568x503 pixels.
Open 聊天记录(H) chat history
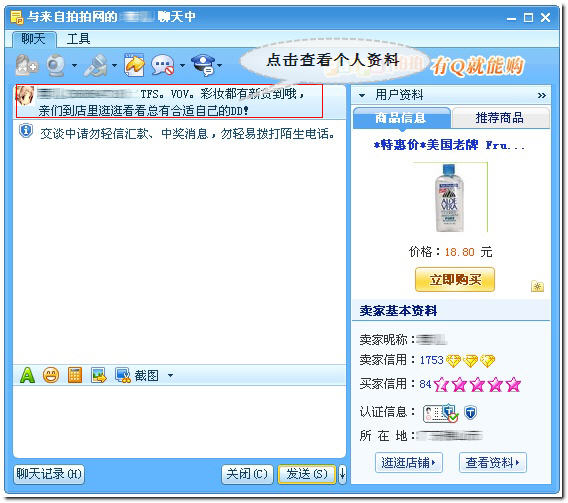(x=49, y=474)
